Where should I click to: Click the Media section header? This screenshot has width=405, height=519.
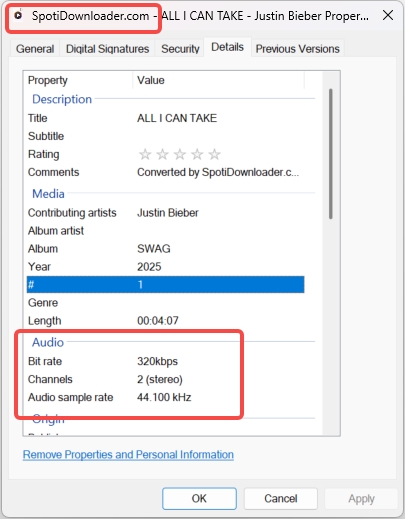48,194
